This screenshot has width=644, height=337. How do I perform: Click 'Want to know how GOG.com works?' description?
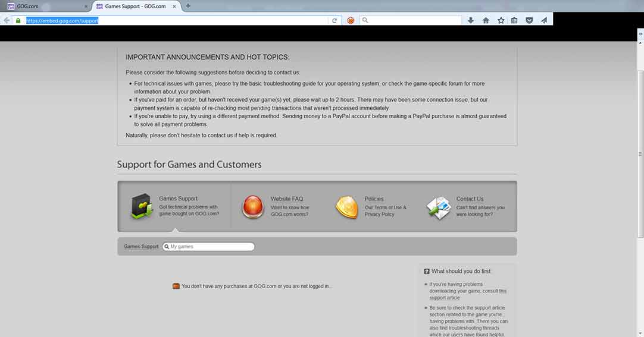(x=290, y=211)
